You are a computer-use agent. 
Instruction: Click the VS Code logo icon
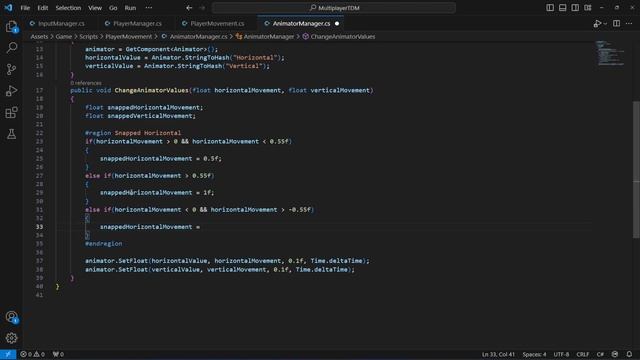(8, 8)
